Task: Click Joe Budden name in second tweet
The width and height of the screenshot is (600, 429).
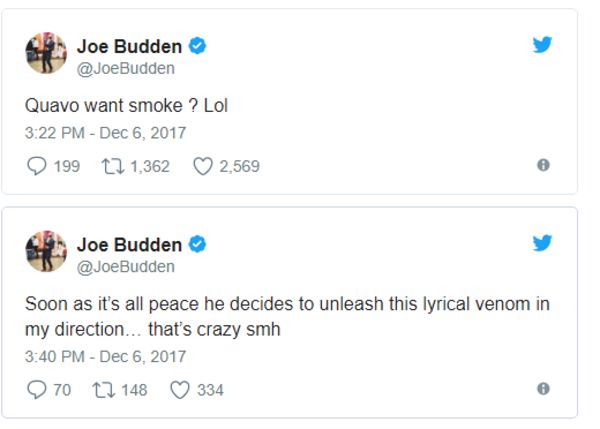Action: click(129, 245)
